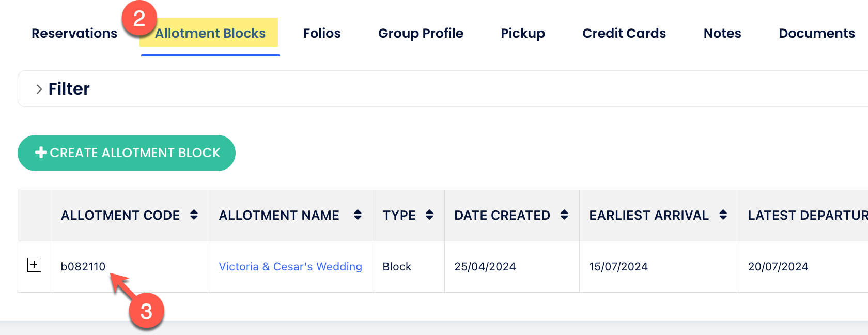The height and width of the screenshot is (335, 868).
Task: Sort by Type column arrows
Action: (x=429, y=215)
